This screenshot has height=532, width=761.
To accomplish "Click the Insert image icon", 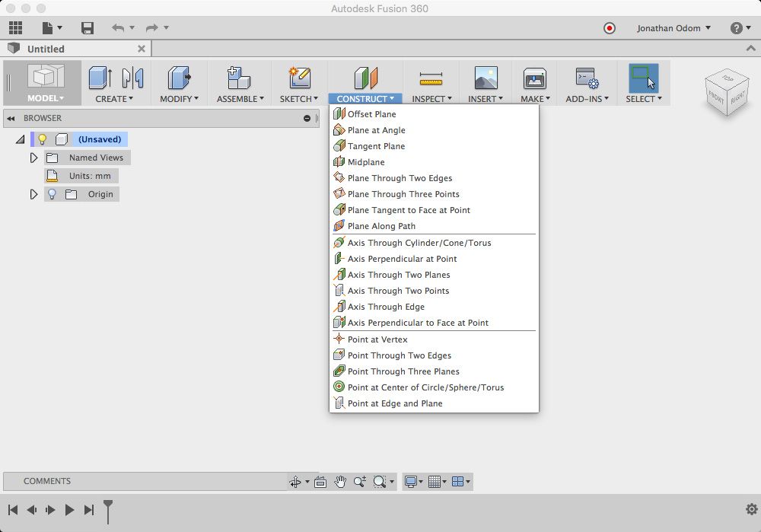I will [x=486, y=78].
